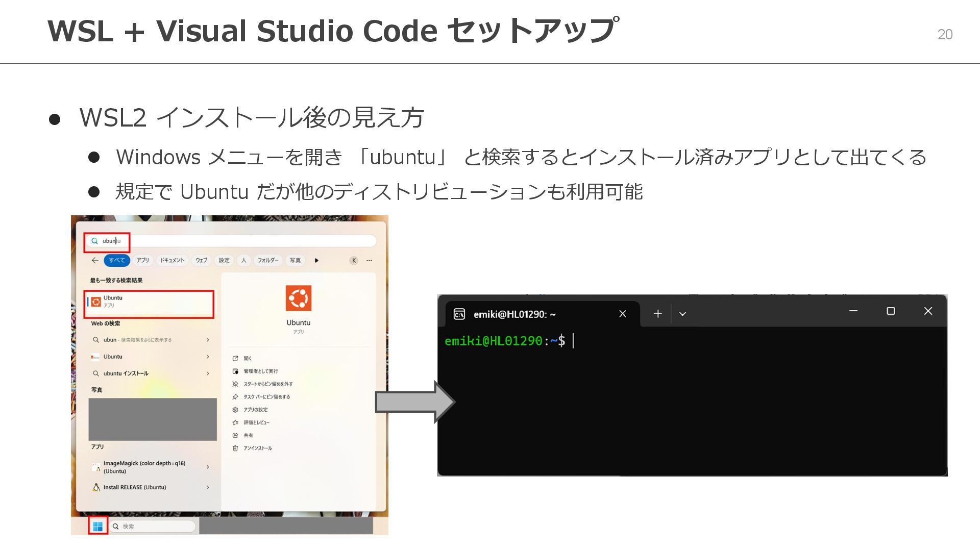
Task: Open the terminal profile dropdown chevron
Action: pos(682,314)
